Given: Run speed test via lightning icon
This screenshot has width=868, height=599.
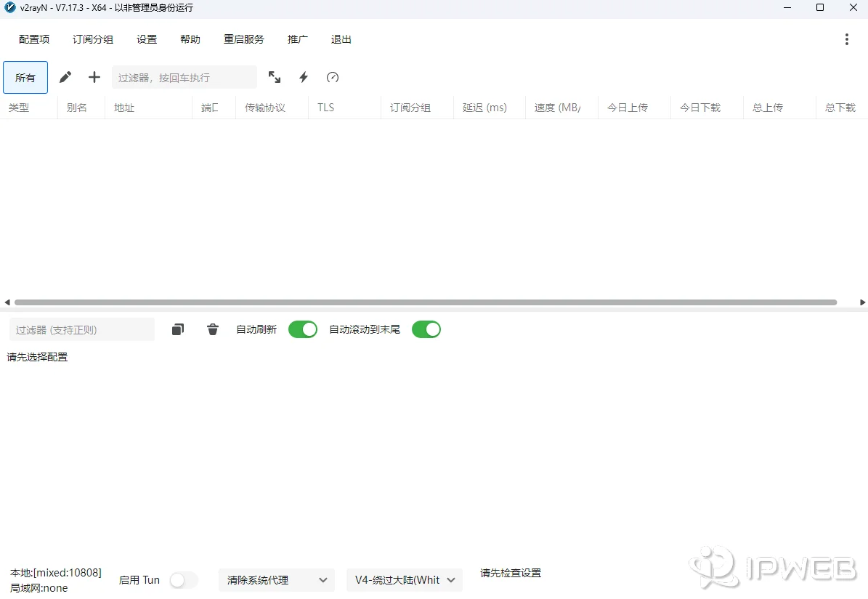Looking at the screenshot, I should 304,77.
